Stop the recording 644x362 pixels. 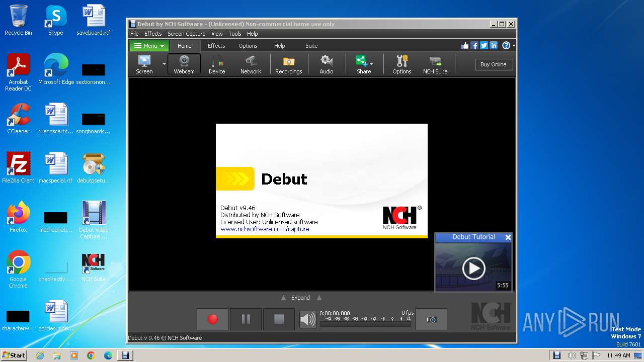click(x=279, y=319)
